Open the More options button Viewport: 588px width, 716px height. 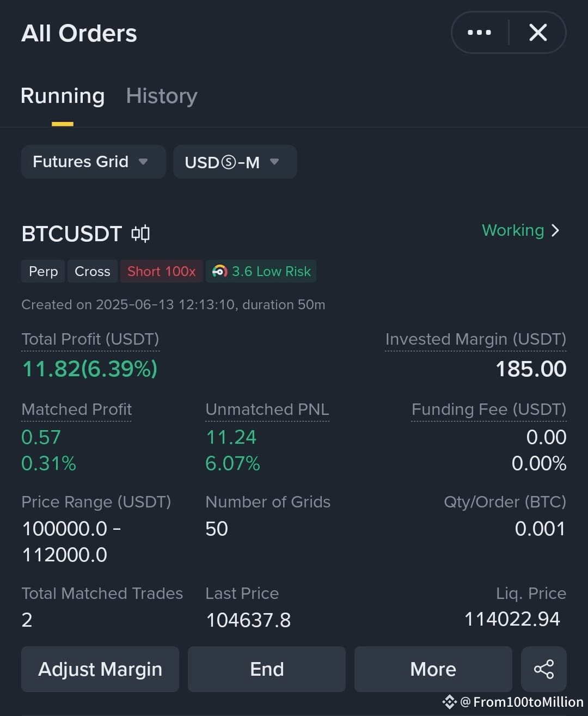point(433,669)
